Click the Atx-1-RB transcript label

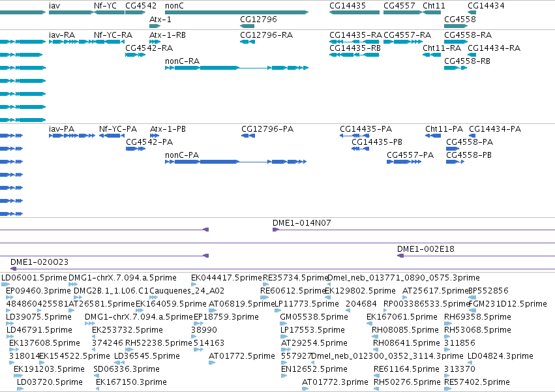coord(168,35)
